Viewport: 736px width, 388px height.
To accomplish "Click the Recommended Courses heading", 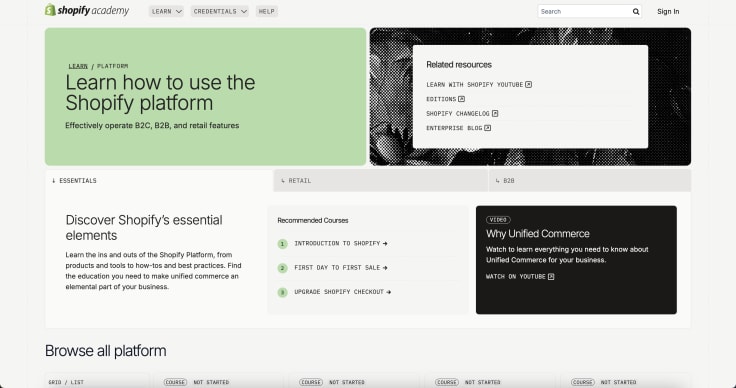I will 313,221.
